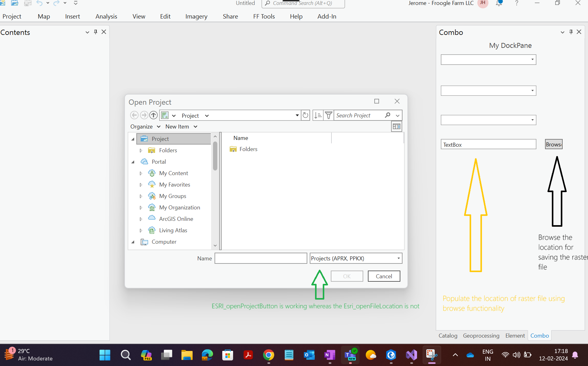The height and width of the screenshot is (366, 588).
Task: Click the Browse button beside TextBox
Action: tap(554, 144)
